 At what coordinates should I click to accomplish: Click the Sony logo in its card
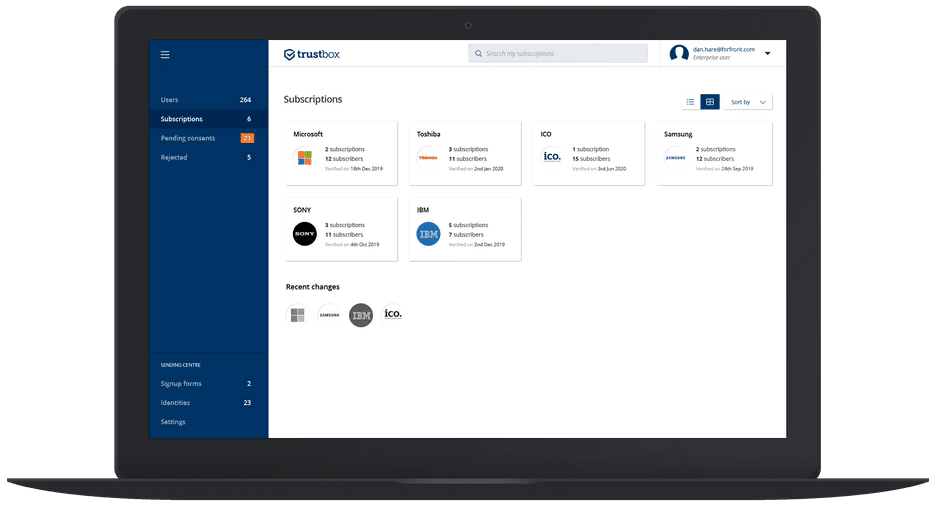[x=305, y=234]
